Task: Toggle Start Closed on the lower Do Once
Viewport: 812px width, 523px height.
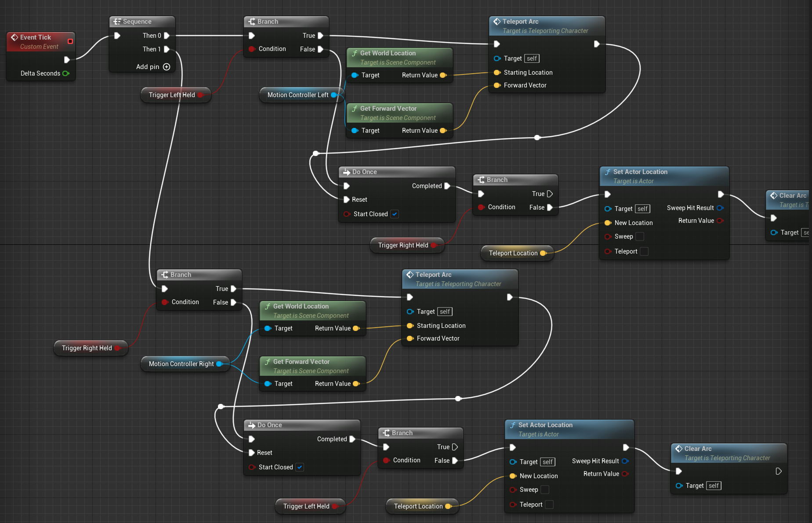Action: click(x=300, y=467)
